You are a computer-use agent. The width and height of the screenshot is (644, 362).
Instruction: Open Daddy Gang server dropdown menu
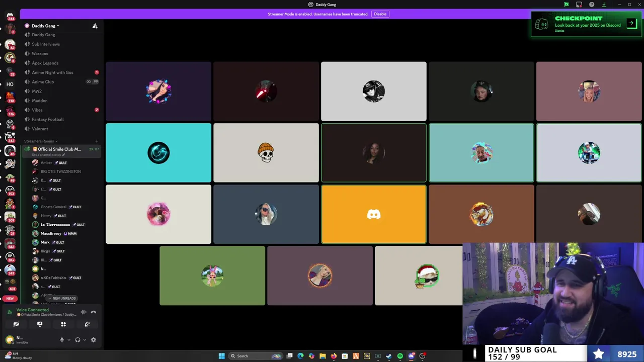click(45, 26)
